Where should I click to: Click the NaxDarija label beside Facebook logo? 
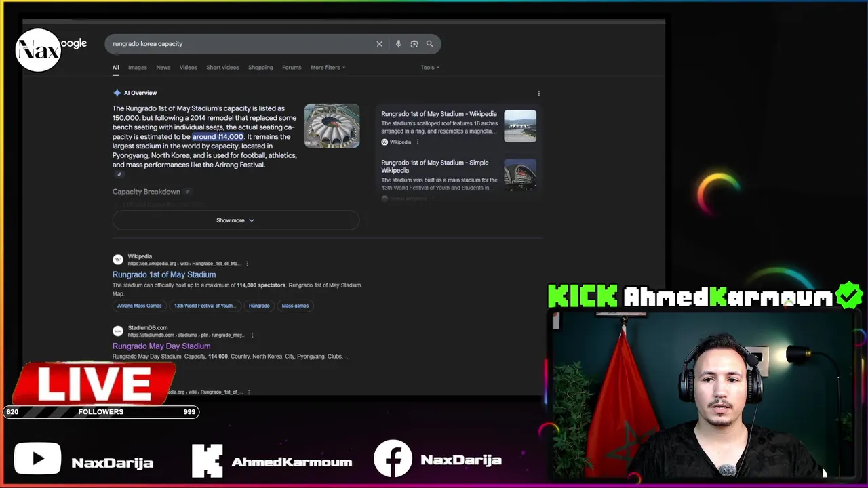[461, 460]
